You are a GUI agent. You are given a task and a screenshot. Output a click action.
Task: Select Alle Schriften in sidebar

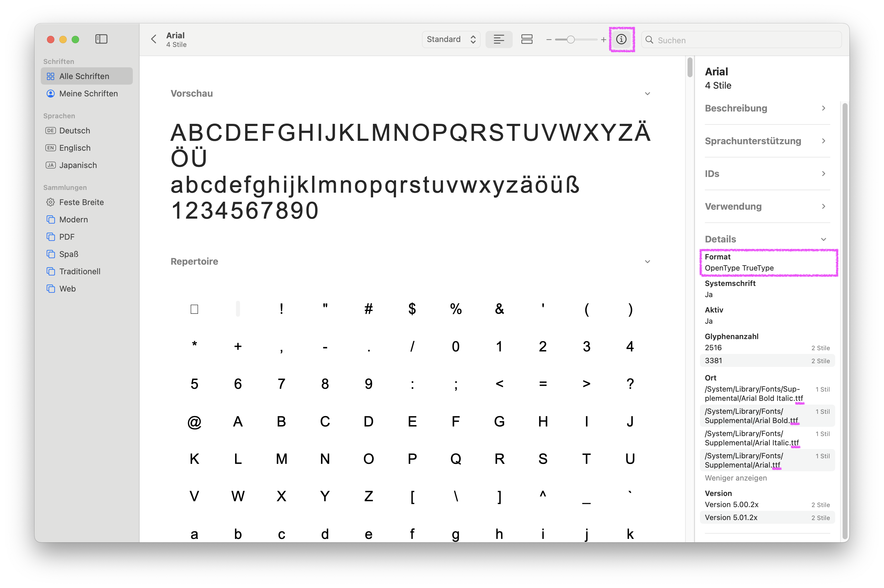86,76
